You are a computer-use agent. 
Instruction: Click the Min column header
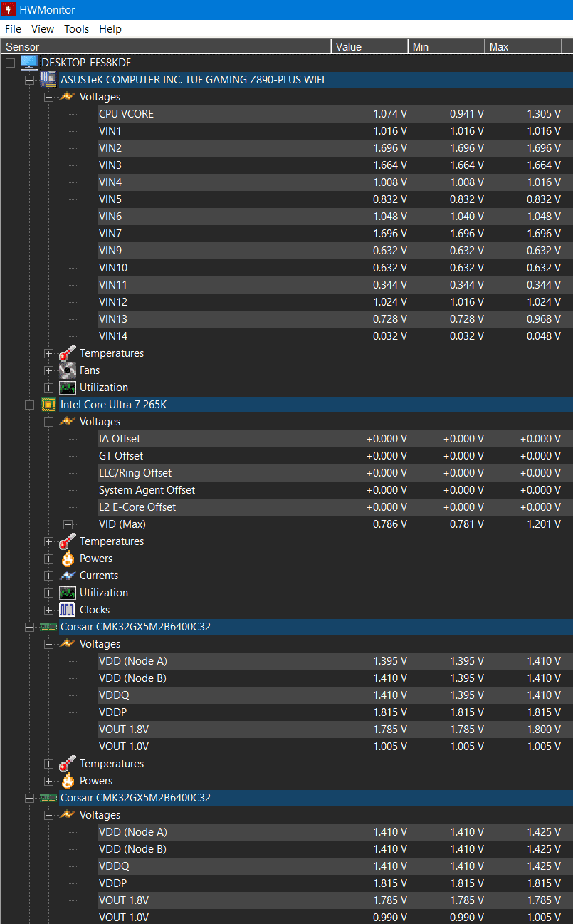(x=447, y=46)
